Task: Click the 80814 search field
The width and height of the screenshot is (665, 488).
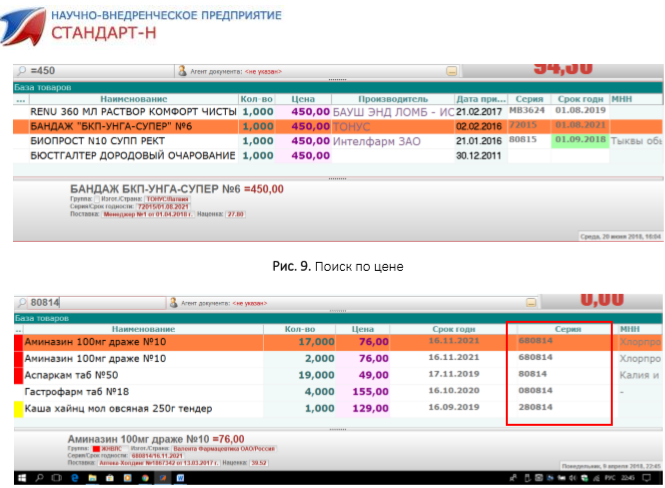Action: click(97, 302)
